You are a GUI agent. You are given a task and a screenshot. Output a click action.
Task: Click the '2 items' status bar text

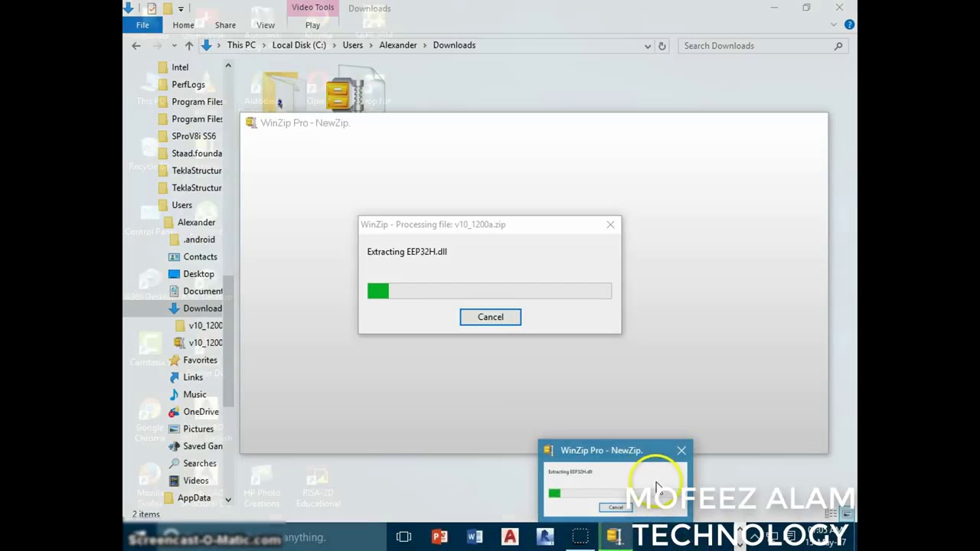point(146,514)
